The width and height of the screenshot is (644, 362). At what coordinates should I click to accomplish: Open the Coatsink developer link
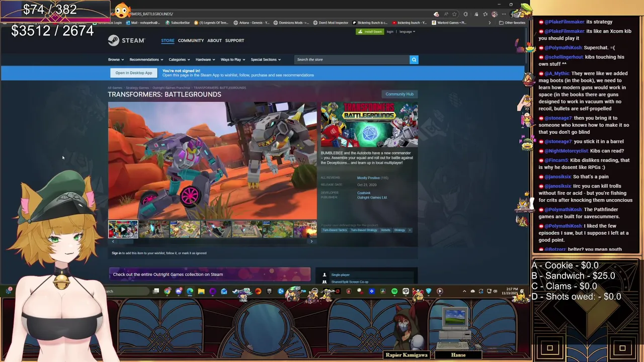pyautogui.click(x=364, y=193)
